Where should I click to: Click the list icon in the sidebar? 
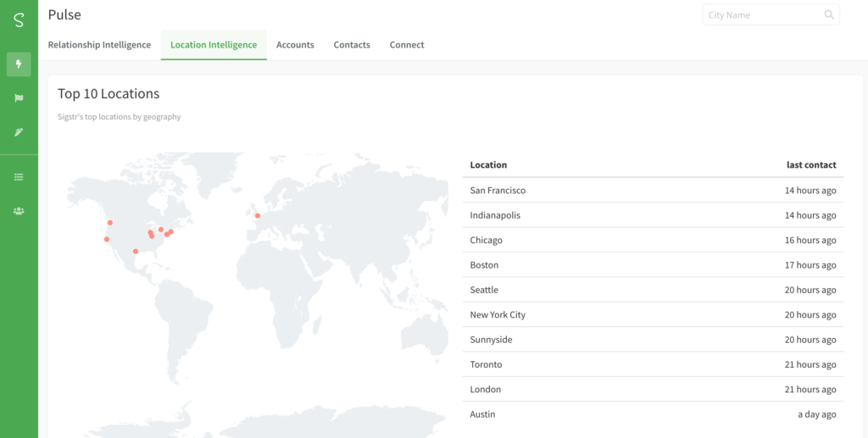pos(19,177)
